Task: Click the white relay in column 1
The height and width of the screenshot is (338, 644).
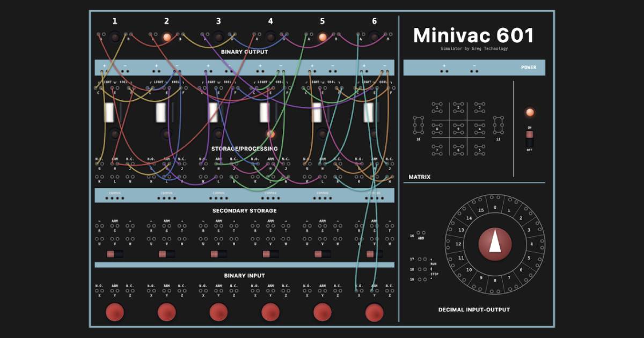Action: click(109, 113)
